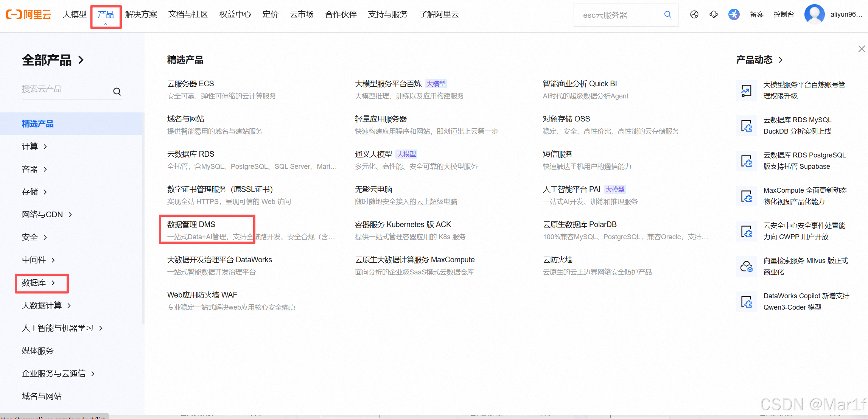Open the 产品动态 heading link

759,60
